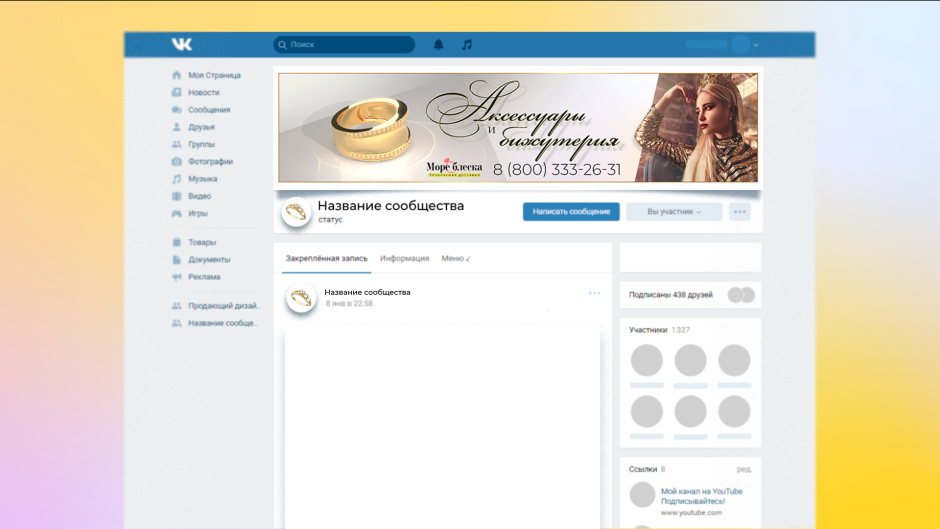Open Друзья in sidebar
Viewport: 940px width, 529px height.
(x=201, y=127)
